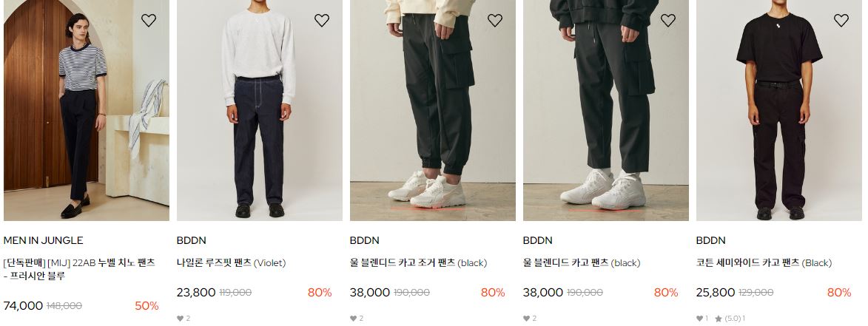Wishlist the MEN IN JUNGLE chino pants

148,21
